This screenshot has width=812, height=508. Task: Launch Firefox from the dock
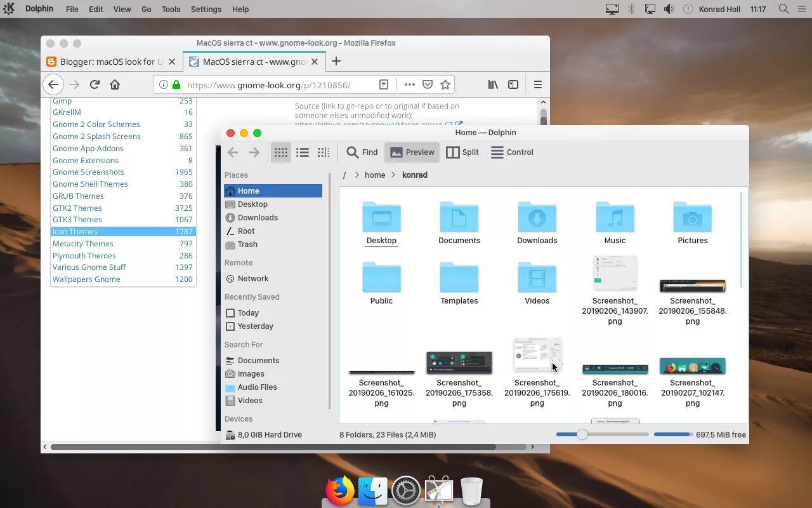click(x=340, y=491)
